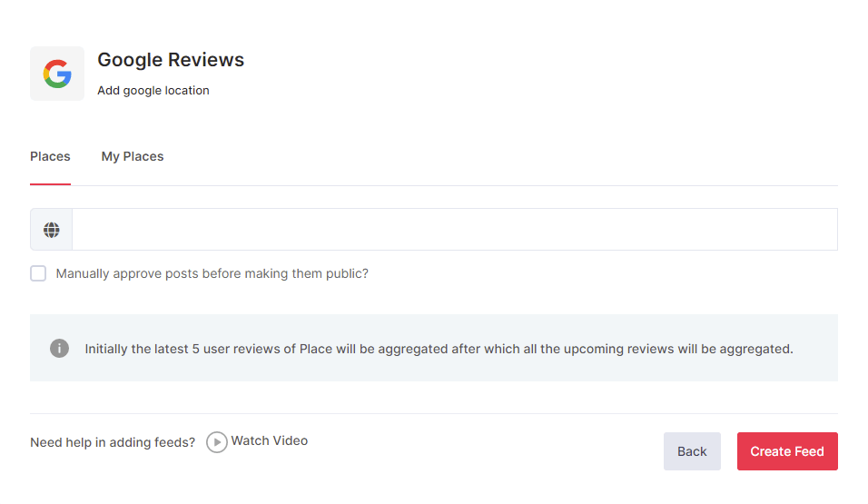Click the Google Reviews heading
Image resolution: width=868 pixels, height=504 pixels.
point(171,60)
